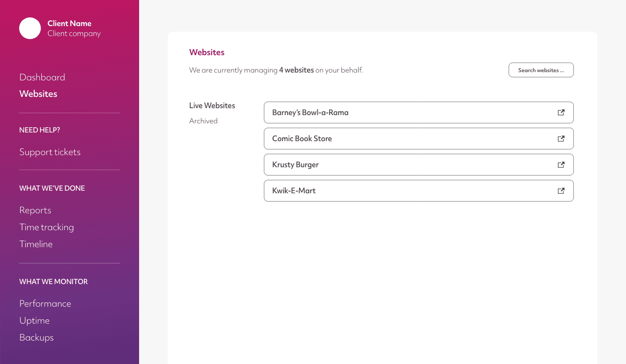Click the client avatar circle
The height and width of the screenshot is (364, 626).
click(x=30, y=28)
